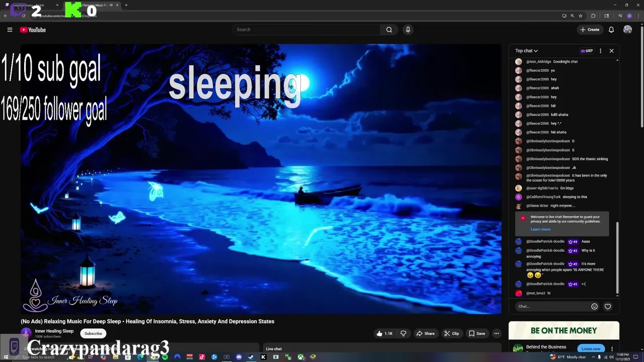Open the account avatar menu
644x362 pixels.
[627, 30]
